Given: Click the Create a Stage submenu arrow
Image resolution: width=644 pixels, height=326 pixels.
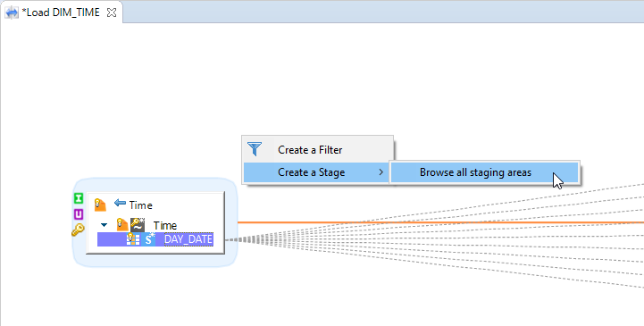Looking at the screenshot, I should pos(381,172).
